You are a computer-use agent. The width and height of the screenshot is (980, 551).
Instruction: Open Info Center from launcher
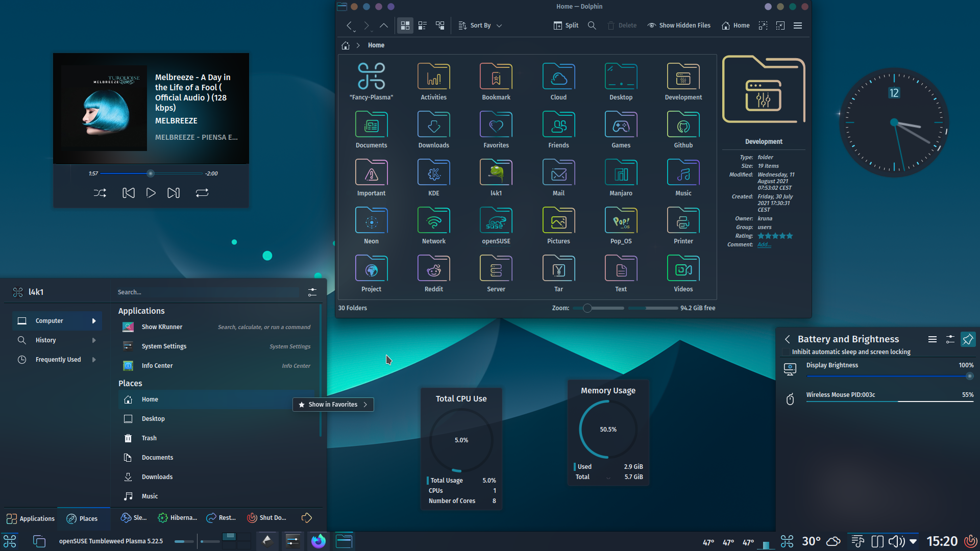pyautogui.click(x=216, y=366)
